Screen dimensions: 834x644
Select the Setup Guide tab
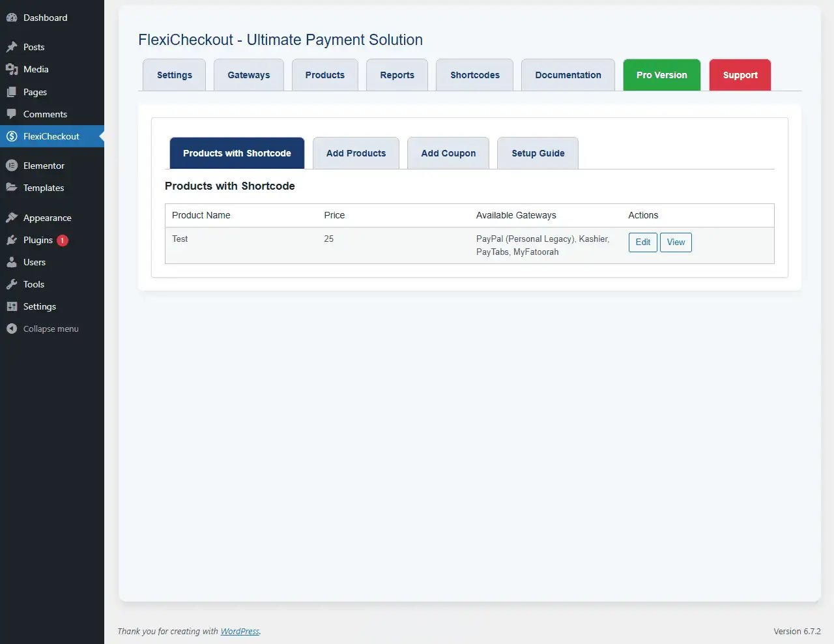pos(538,153)
